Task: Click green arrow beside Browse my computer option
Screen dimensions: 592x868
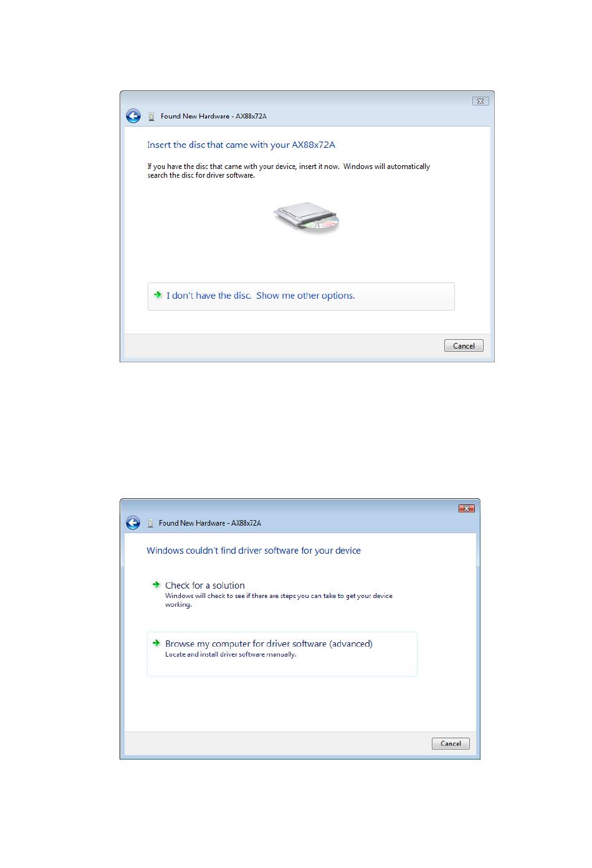Action: point(156,643)
